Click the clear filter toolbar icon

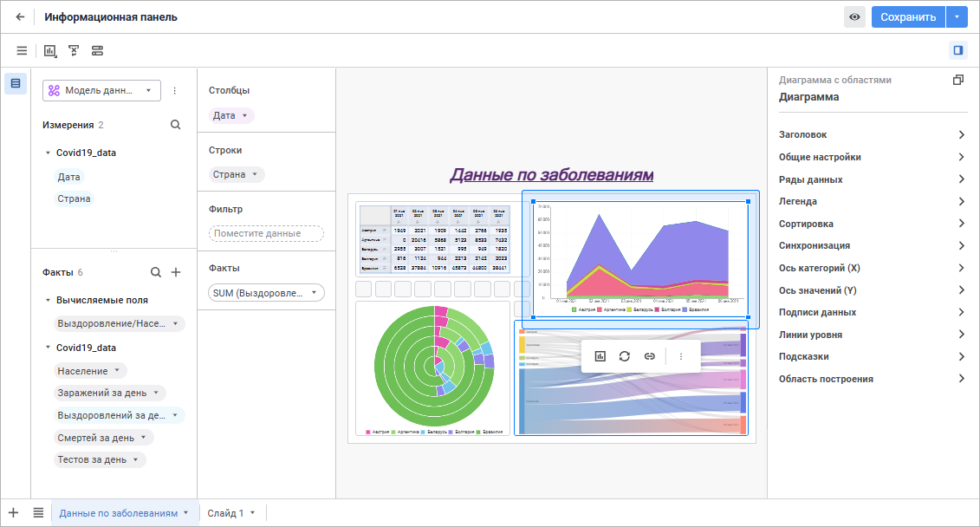[x=74, y=50]
